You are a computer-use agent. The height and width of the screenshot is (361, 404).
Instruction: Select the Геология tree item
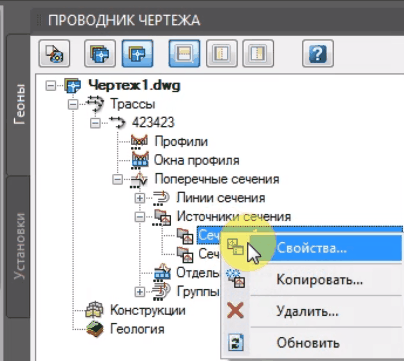point(137,329)
